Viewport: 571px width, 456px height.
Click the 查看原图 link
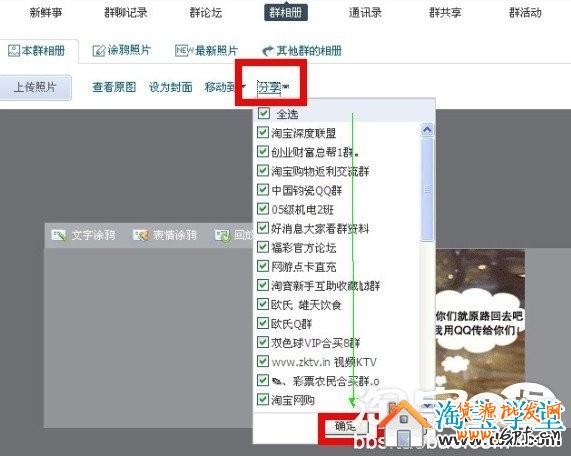pyautogui.click(x=114, y=87)
